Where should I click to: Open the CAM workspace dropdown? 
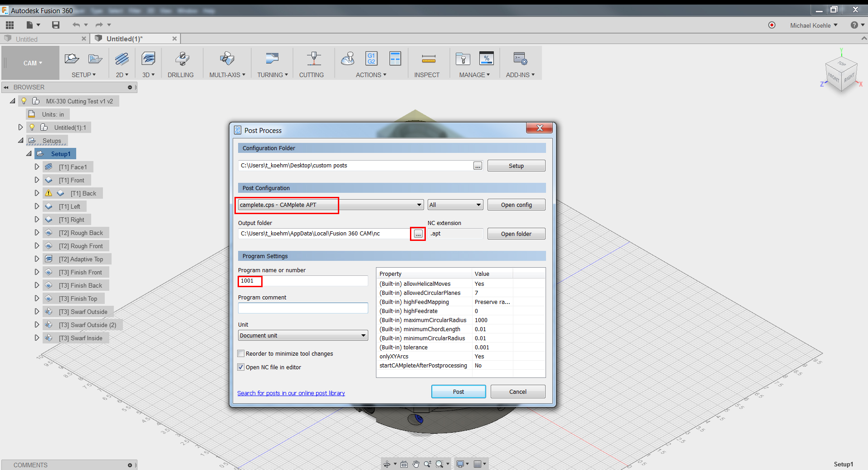pos(33,63)
